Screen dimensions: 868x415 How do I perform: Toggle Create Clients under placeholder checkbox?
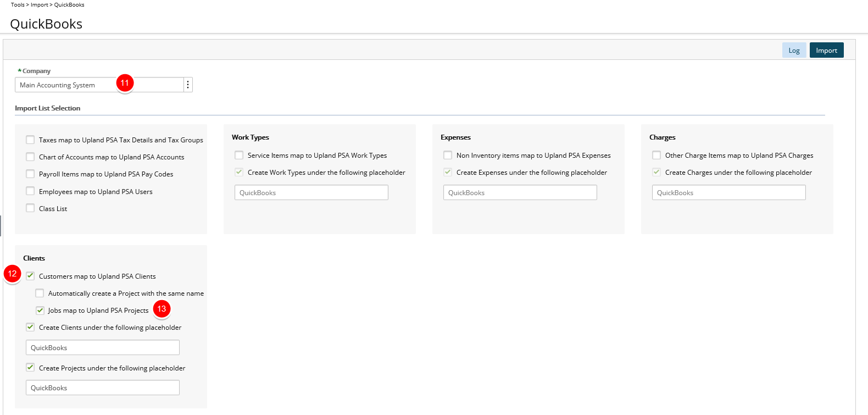(30, 327)
